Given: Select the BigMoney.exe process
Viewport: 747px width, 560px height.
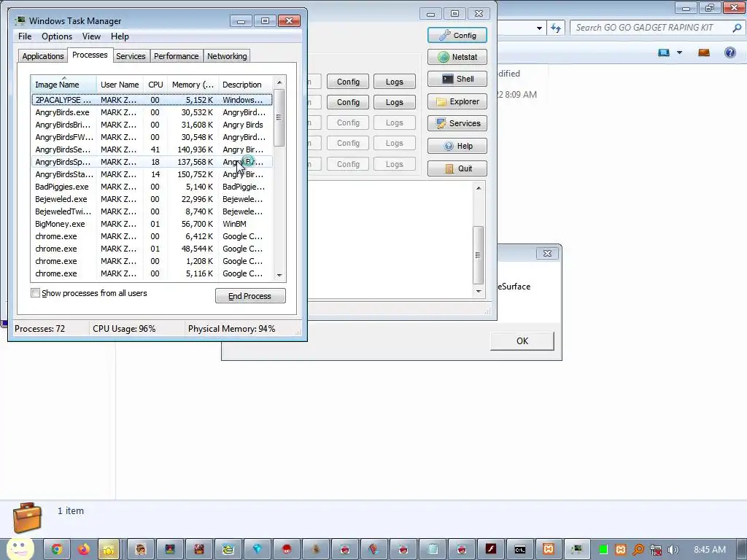Looking at the screenshot, I should [152, 224].
